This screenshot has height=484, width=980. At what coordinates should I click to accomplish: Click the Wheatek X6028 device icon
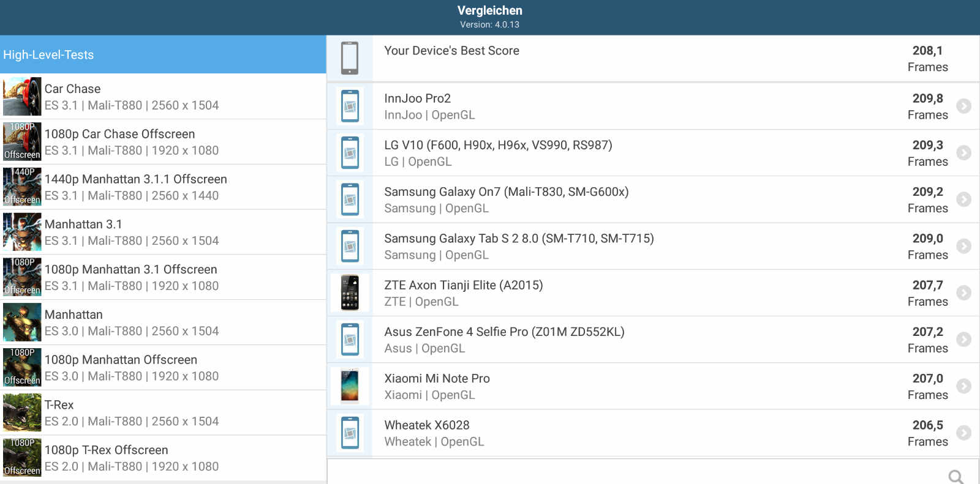click(350, 433)
